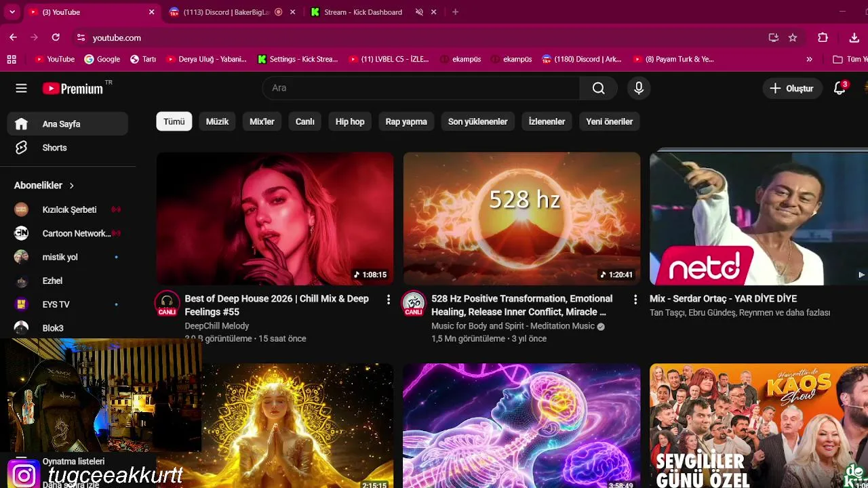Open the 528 hz video thumbnail

pos(521,218)
